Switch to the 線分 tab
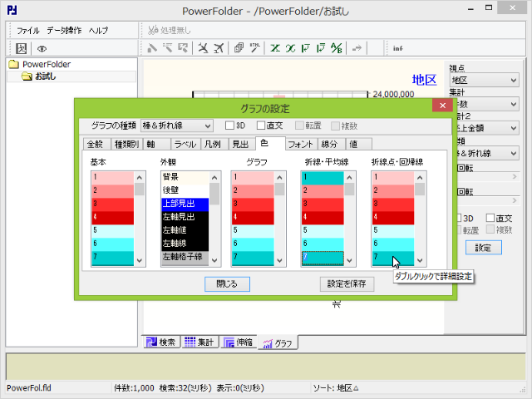Screen dimensions: 532x399 pyautogui.click(x=331, y=144)
